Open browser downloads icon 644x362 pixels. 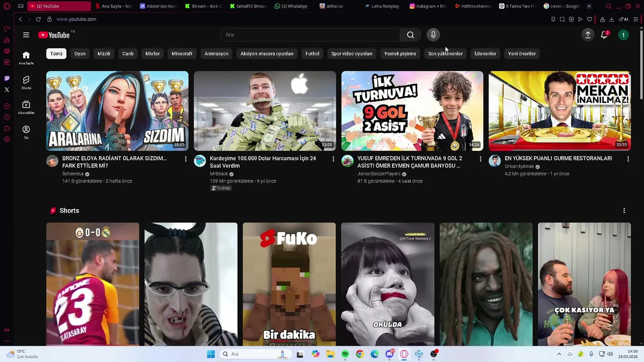pos(611,19)
